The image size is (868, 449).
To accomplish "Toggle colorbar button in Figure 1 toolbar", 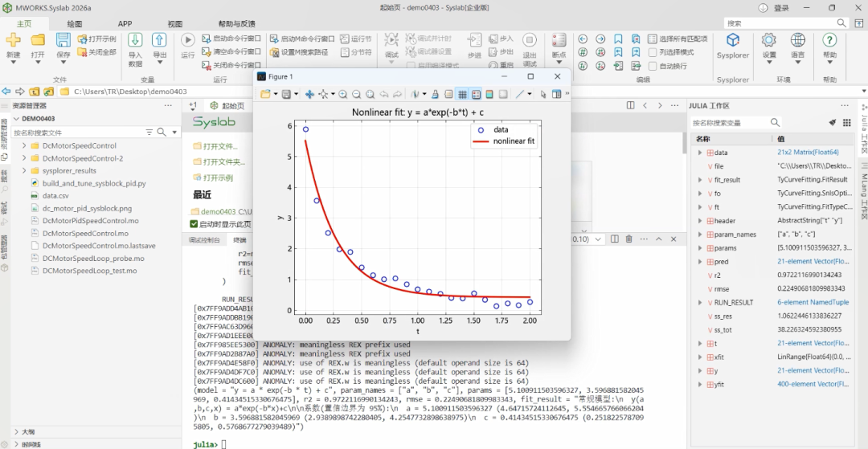I will click(489, 94).
